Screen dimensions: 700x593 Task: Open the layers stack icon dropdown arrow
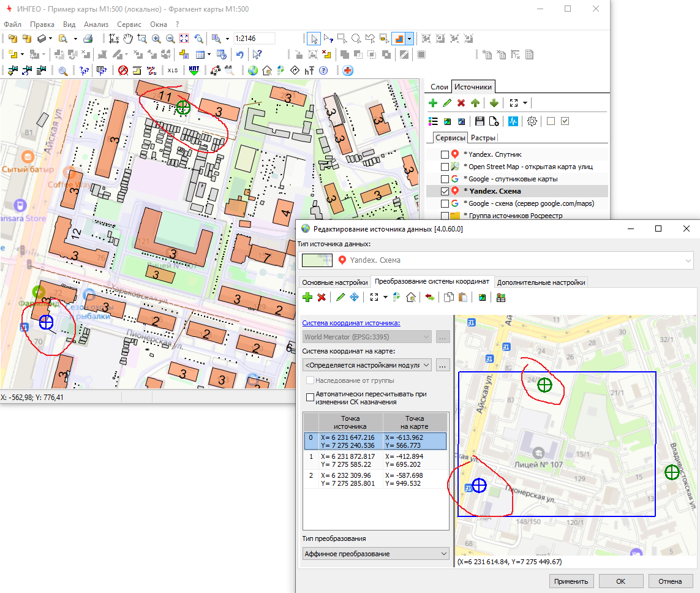click(50, 39)
